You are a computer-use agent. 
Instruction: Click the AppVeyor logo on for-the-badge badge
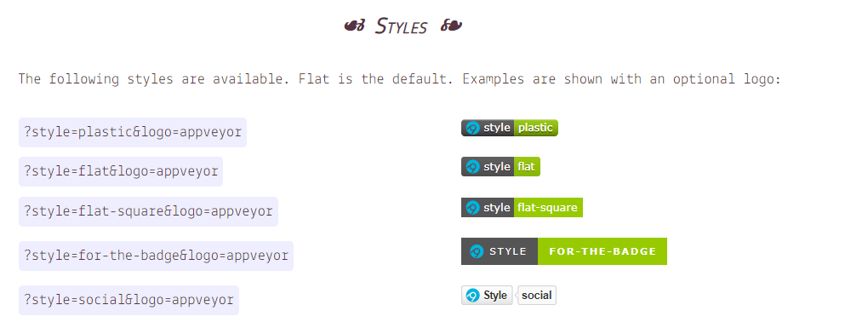476,251
